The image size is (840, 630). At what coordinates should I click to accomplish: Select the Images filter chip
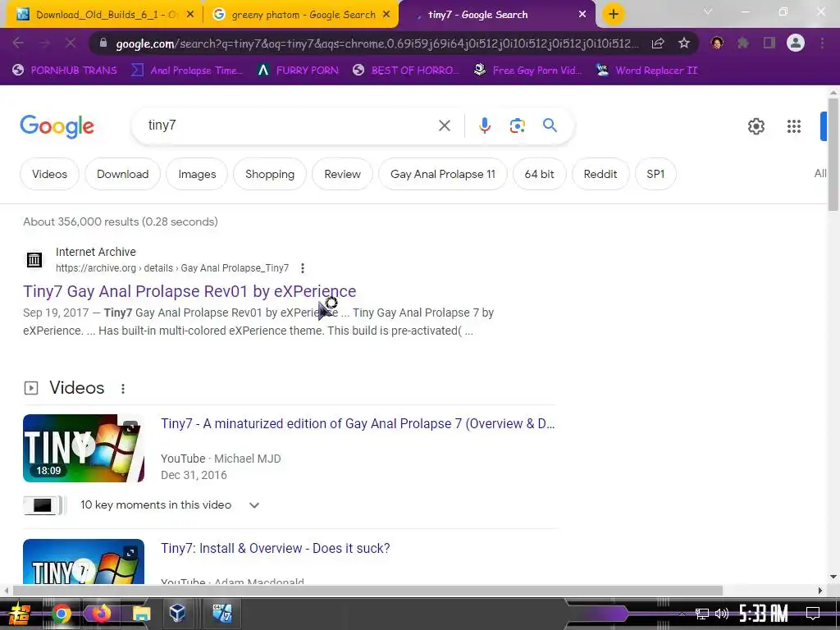[x=197, y=174]
